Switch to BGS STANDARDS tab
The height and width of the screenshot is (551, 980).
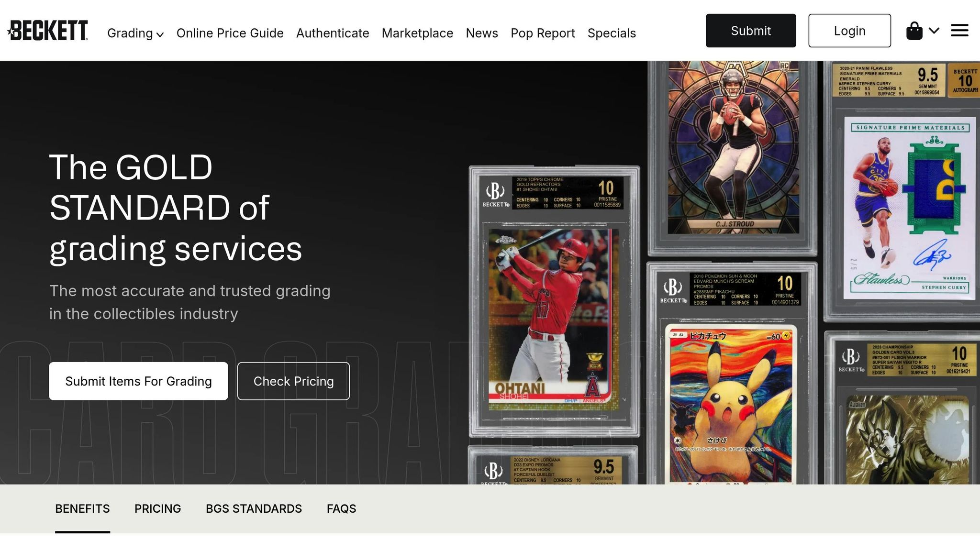pos(254,509)
